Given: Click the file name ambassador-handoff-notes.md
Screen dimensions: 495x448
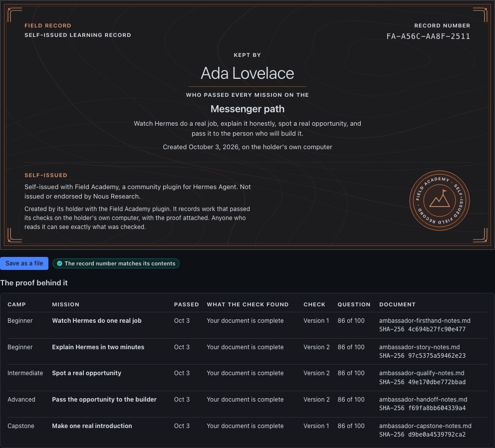Looking at the screenshot, I should pyautogui.click(x=423, y=400).
